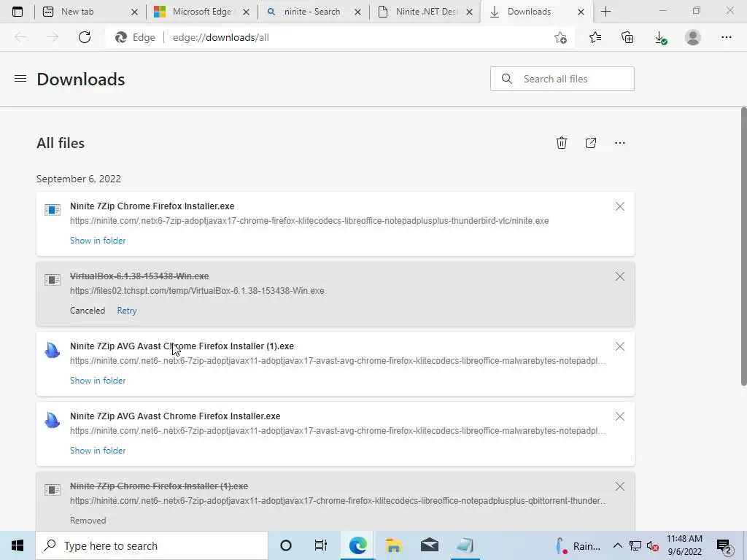The width and height of the screenshot is (747, 560).
Task: Click the muted volume icon in tray
Action: (653, 545)
